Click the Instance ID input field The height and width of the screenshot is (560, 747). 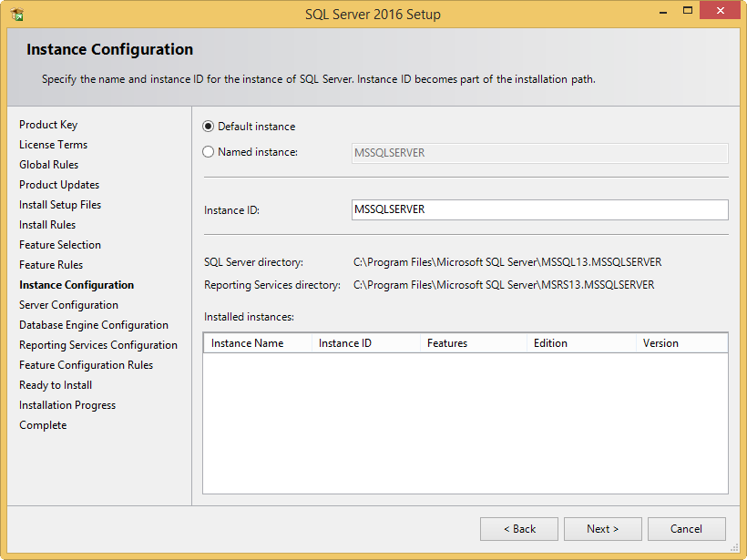pos(540,209)
